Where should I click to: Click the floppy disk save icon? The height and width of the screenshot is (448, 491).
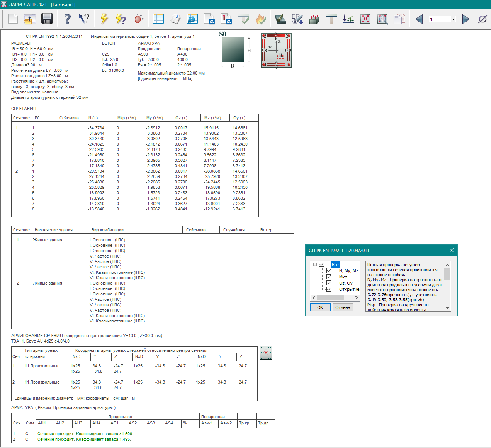coord(47,19)
